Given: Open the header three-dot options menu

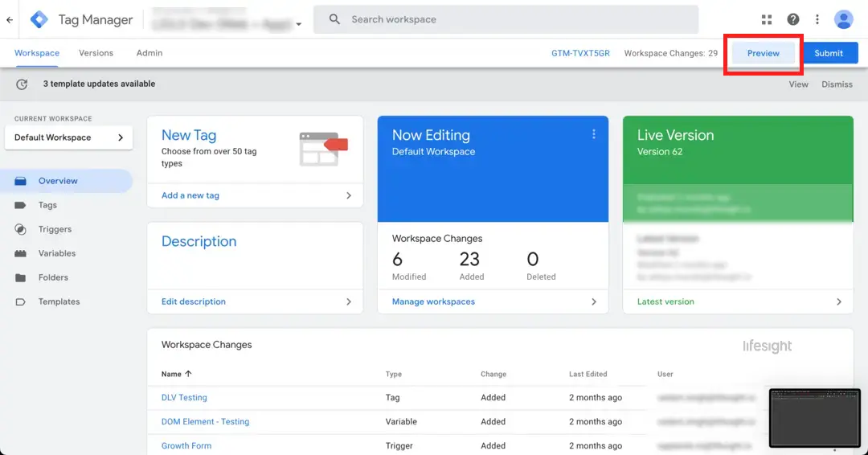Looking at the screenshot, I should 817,19.
